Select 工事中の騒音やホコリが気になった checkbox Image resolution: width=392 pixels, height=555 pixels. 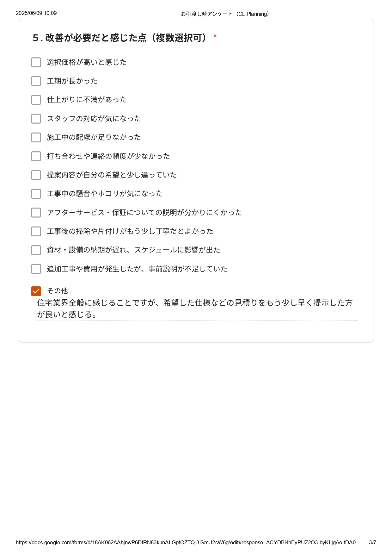click(36, 194)
